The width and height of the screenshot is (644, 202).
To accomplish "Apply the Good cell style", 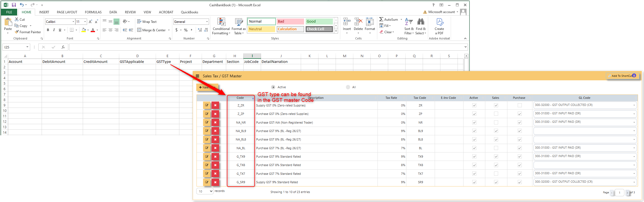I will click(x=319, y=21).
